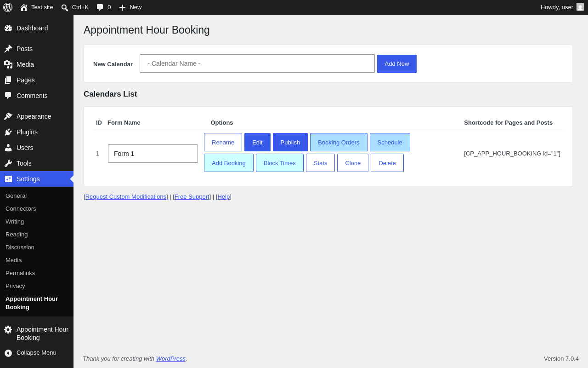This screenshot has width=588, height=368.
Task: Click the Tools wrench icon
Action: coord(8,163)
